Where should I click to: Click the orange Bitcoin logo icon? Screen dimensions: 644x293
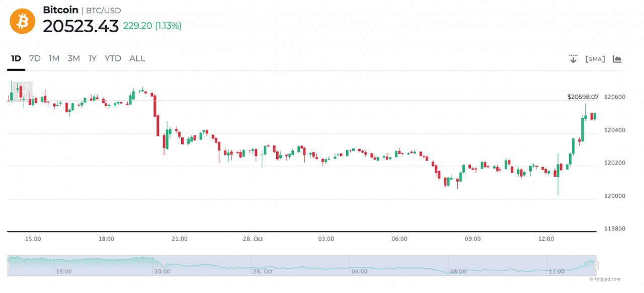point(23,21)
